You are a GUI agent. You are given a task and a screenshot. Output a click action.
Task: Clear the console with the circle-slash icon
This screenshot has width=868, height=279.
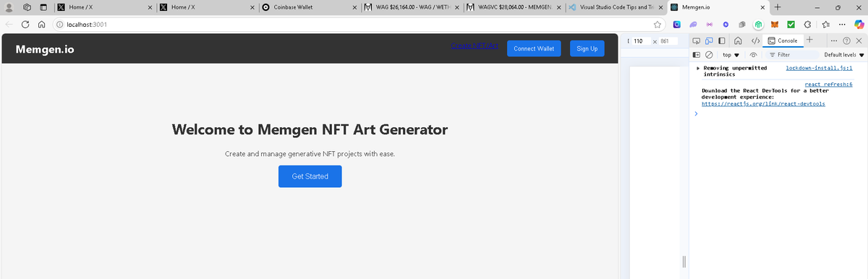tap(709, 54)
